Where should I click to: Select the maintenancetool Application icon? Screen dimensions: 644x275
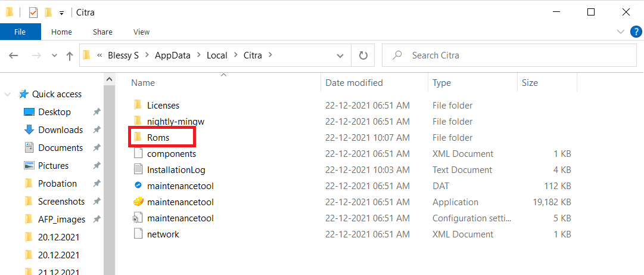138,202
